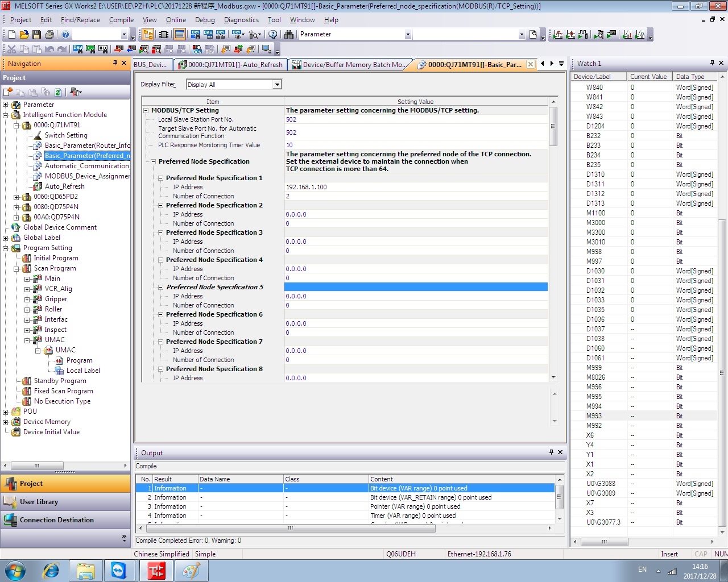Click the green refresh icon in Project toolbar
This screenshot has width=728, height=582.
point(58,92)
